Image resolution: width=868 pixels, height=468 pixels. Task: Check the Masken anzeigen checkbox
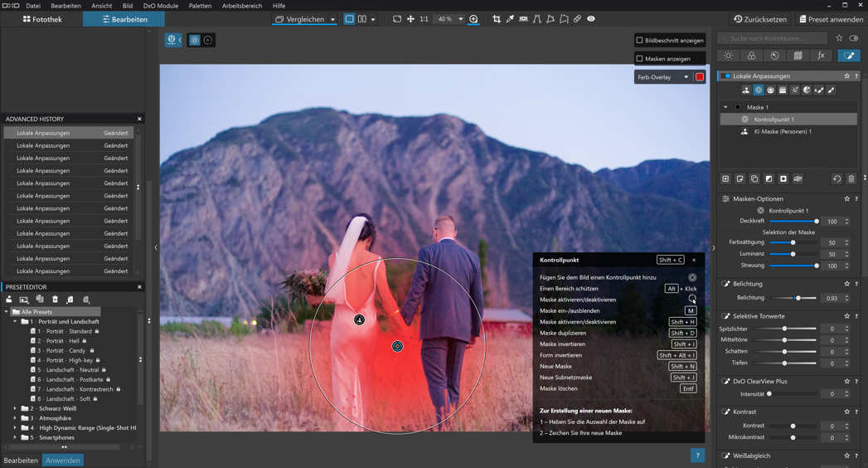pyautogui.click(x=639, y=58)
